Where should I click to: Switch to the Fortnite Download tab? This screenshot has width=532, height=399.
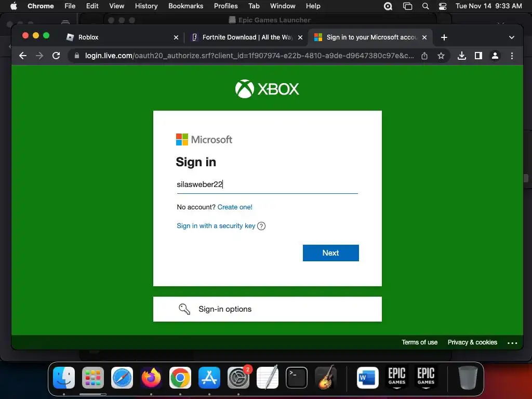(246, 37)
